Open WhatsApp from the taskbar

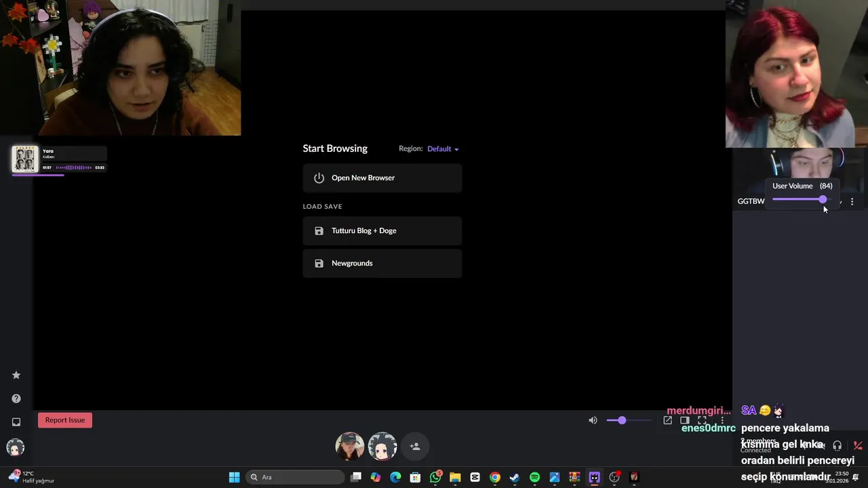coord(435,477)
